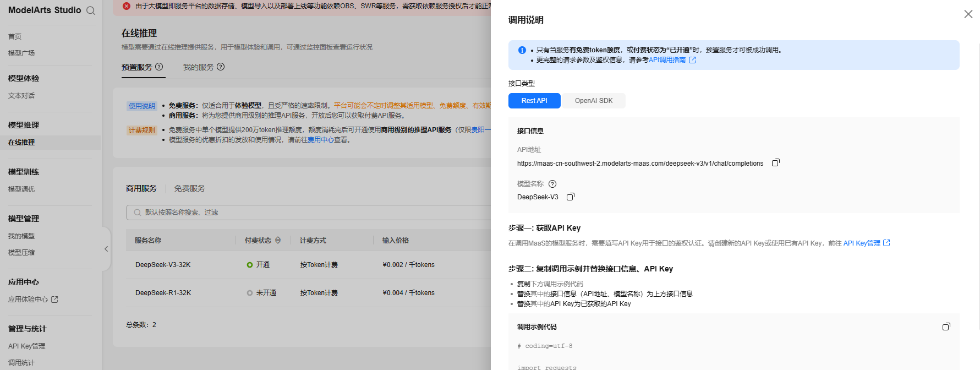This screenshot has width=980, height=370.
Task: Select the Rest API interface type
Action: click(534, 101)
